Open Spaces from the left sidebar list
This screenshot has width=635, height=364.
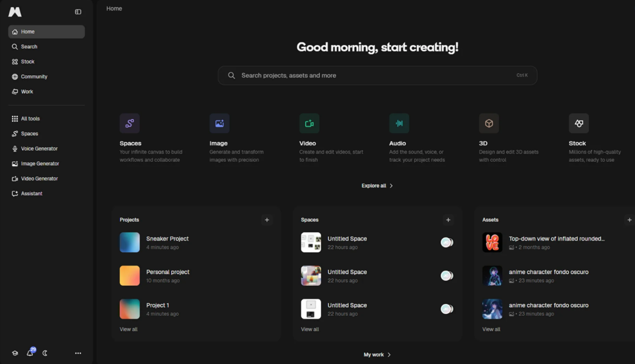click(47, 134)
